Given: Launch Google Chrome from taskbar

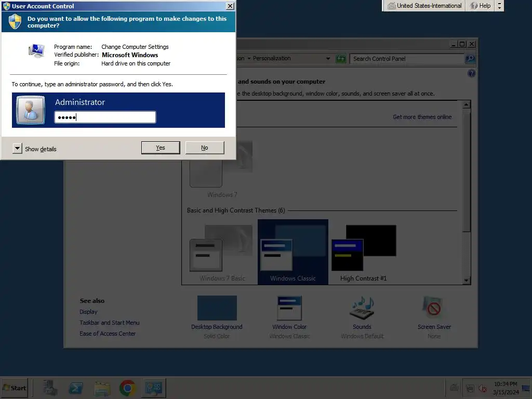Looking at the screenshot, I should [x=128, y=388].
